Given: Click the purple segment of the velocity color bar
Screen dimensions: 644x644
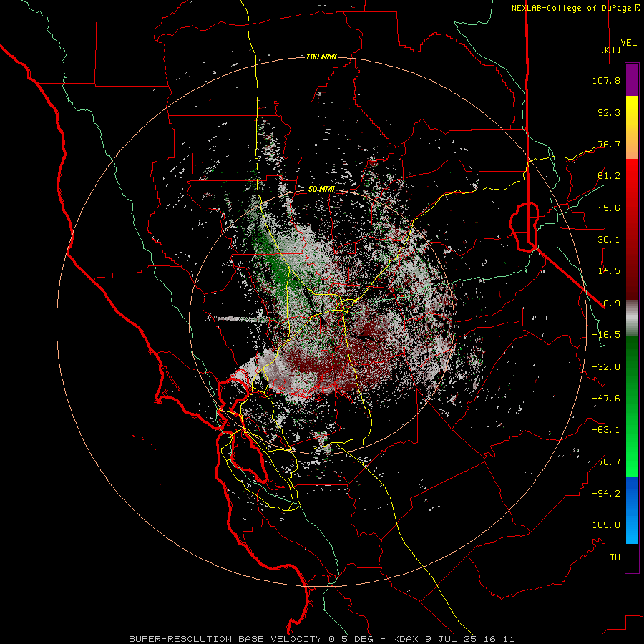Looking at the screenshot, I should point(632,79).
